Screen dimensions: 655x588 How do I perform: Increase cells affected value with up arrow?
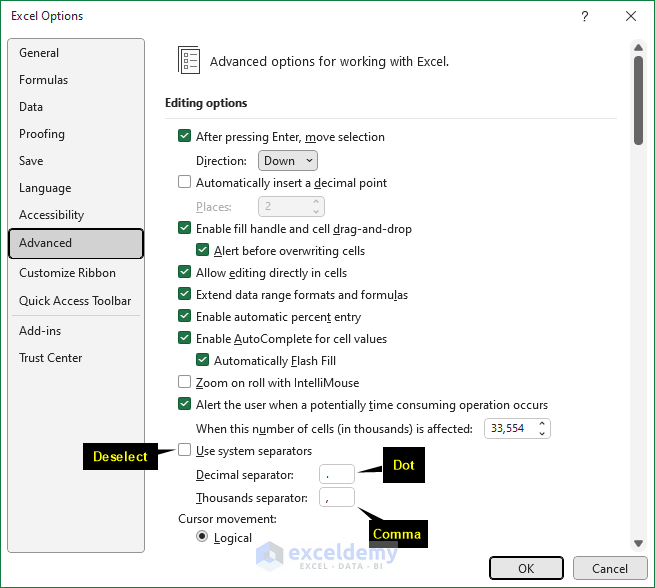pos(542,424)
